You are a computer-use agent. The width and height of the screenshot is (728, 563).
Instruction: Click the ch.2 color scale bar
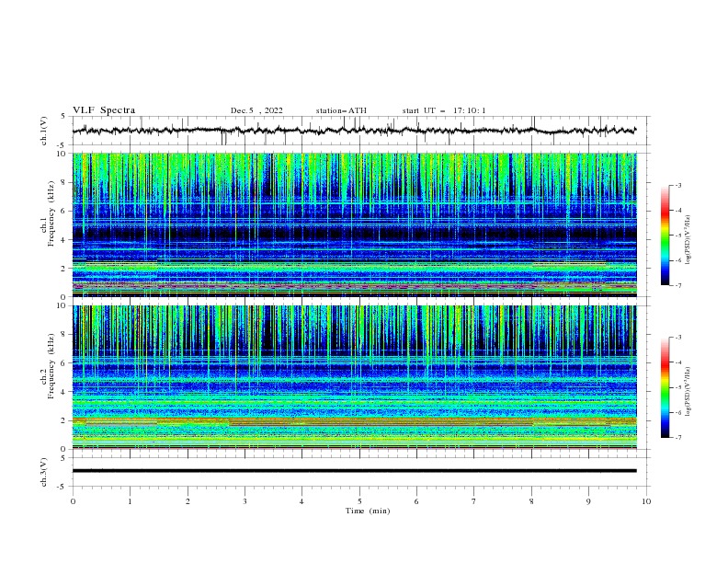665,387
